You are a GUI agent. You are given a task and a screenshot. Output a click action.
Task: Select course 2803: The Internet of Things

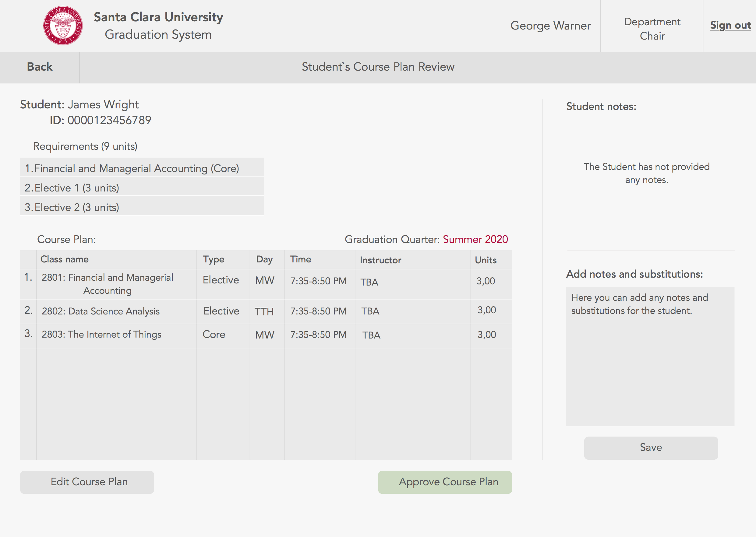(x=101, y=334)
